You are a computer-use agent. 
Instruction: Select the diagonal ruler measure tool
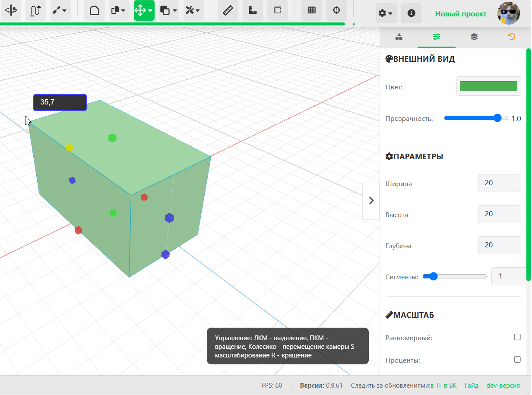click(x=228, y=10)
